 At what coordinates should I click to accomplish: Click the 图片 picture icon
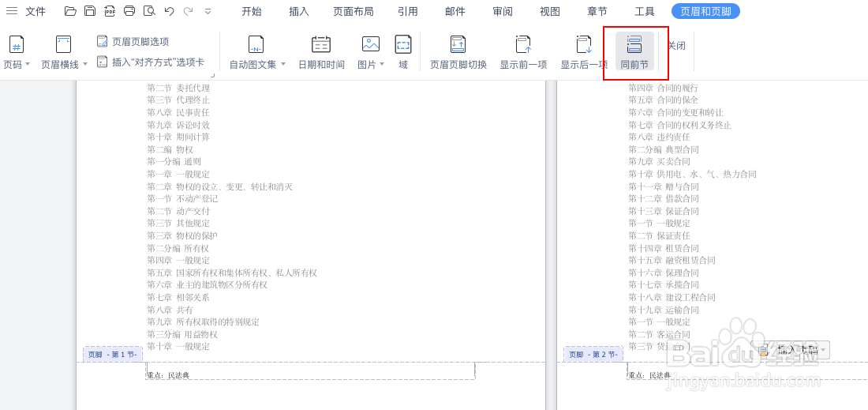point(370,44)
